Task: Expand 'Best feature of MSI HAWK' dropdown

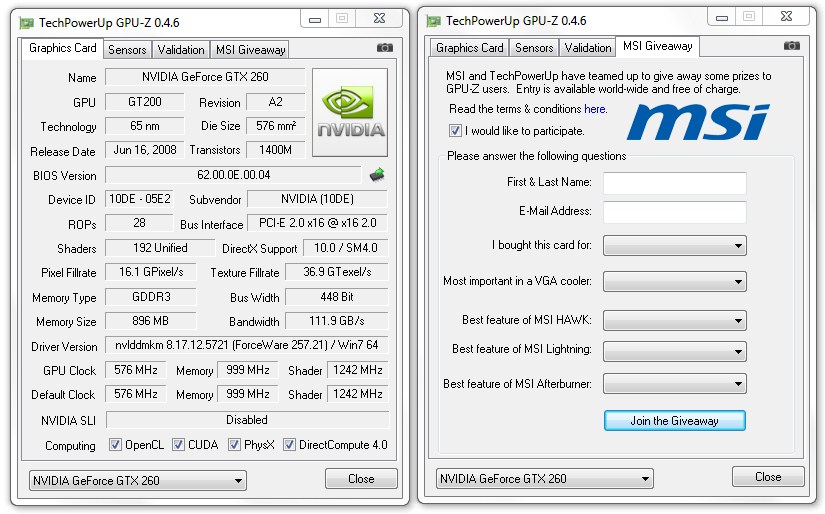Action: [x=675, y=320]
